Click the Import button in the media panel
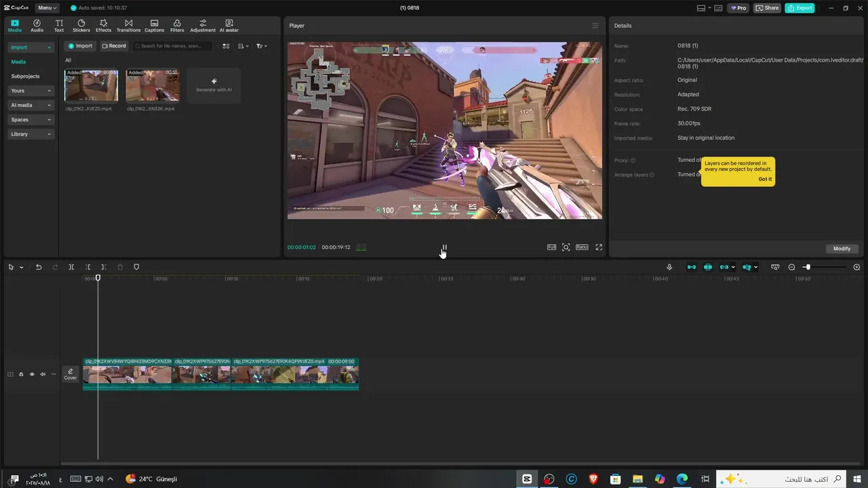Screen dimensions: 868x488 80,46
